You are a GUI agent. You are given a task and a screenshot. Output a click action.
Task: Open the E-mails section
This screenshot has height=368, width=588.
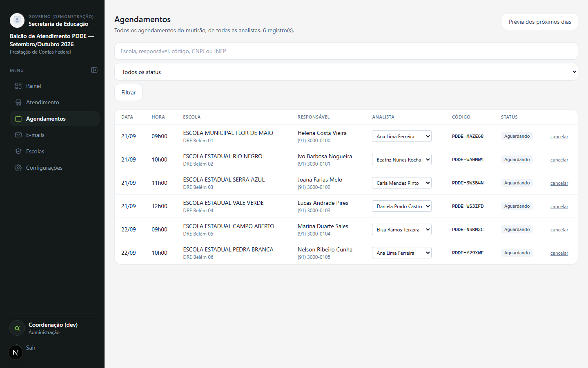[55, 135]
